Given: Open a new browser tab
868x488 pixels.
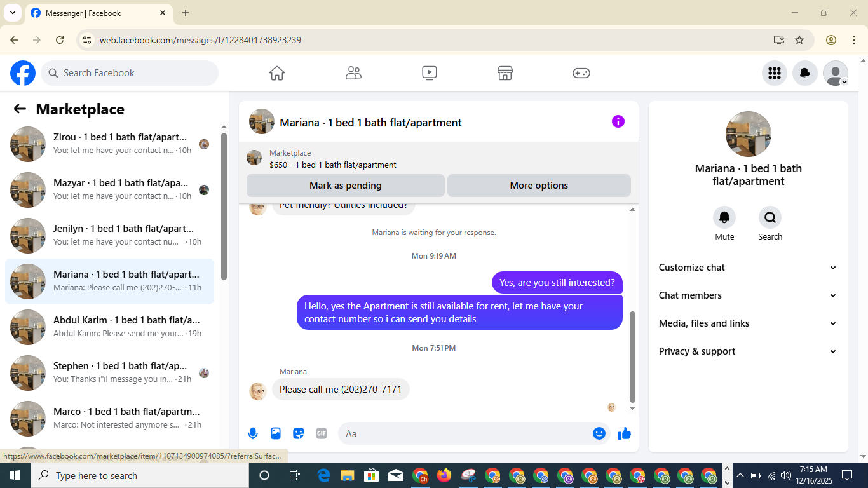Looking at the screenshot, I should 186,13.
